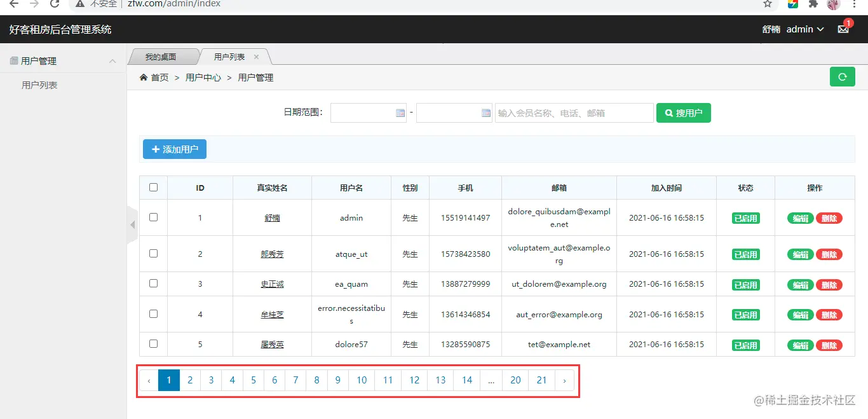
Task: Click the not secure warning icon
Action: (x=80, y=4)
